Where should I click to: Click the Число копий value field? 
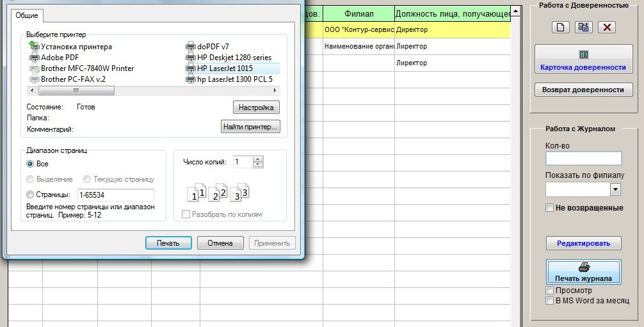(243, 162)
